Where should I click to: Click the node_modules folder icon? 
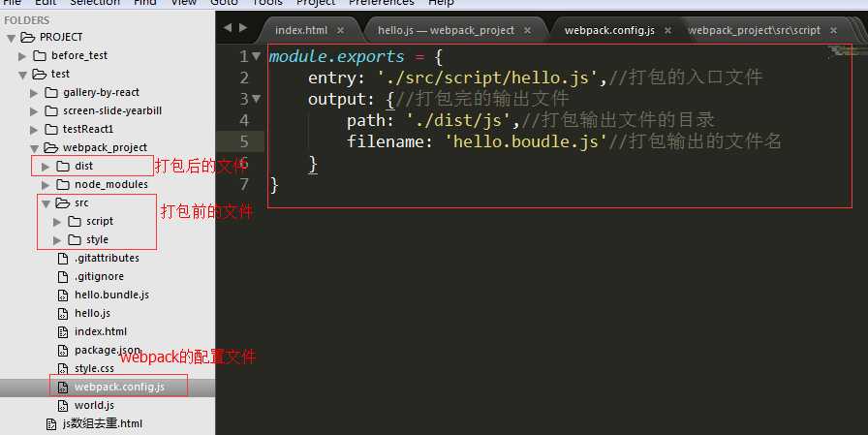tap(63, 184)
